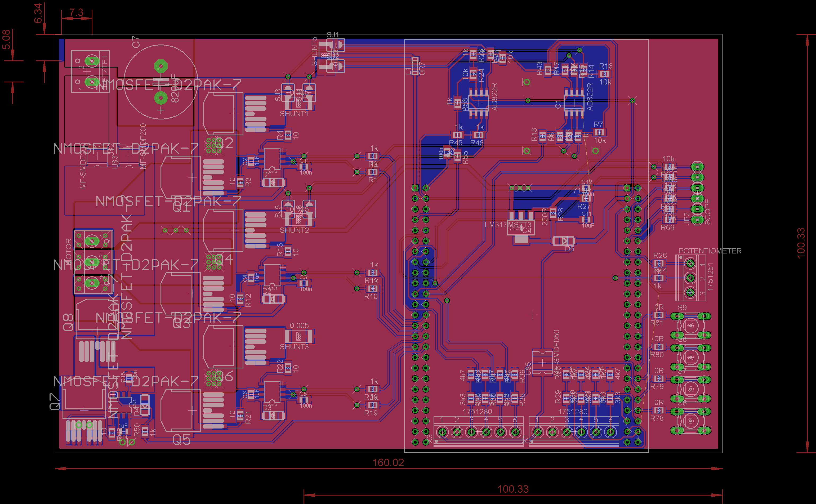Click the SCOPE header label

[707, 212]
